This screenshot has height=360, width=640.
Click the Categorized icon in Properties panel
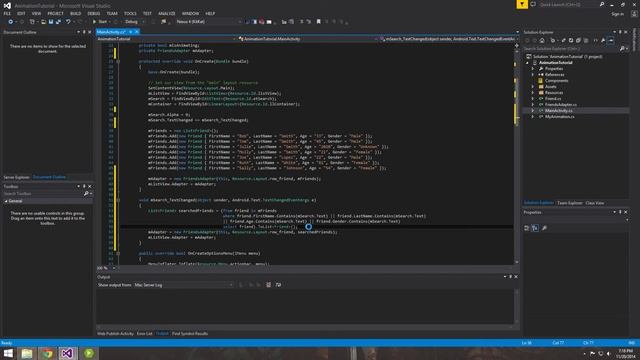pos(527,228)
